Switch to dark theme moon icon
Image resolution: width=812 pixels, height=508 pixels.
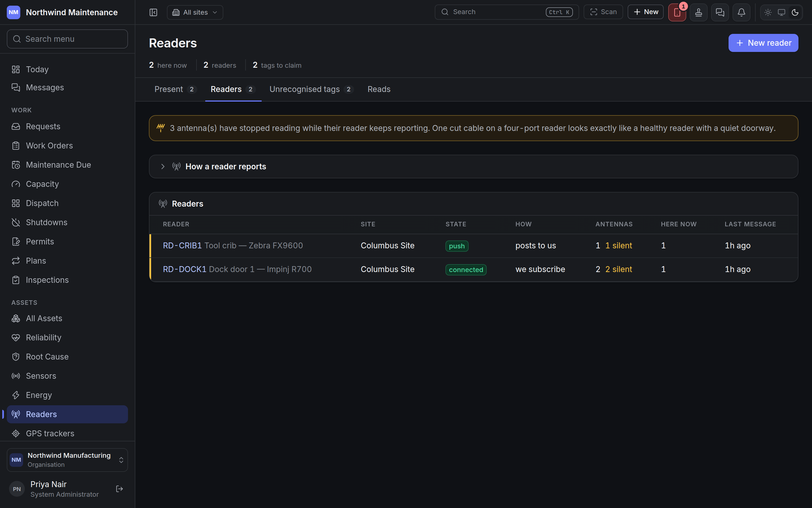[x=795, y=12]
